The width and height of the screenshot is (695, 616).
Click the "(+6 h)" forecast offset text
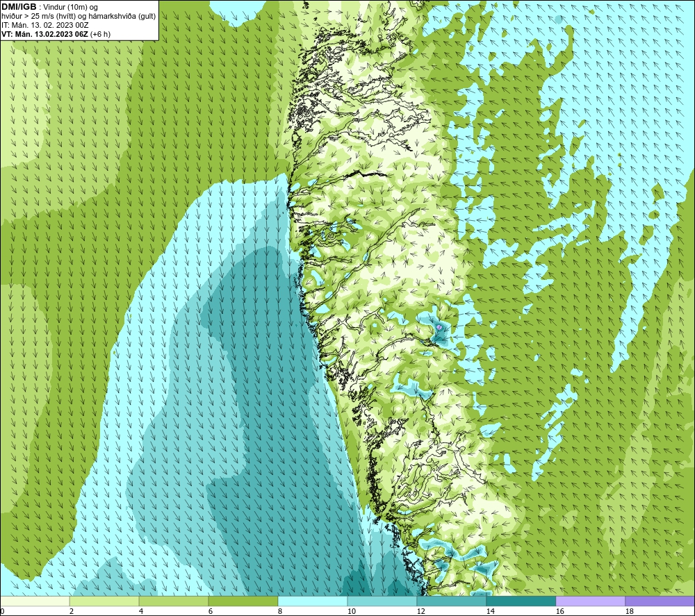[x=100, y=34]
